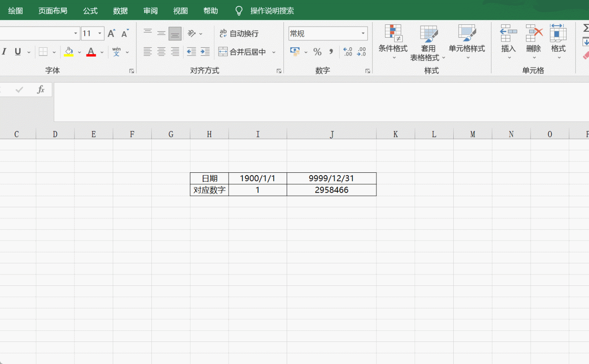Click the fx insert function button

[x=41, y=90]
